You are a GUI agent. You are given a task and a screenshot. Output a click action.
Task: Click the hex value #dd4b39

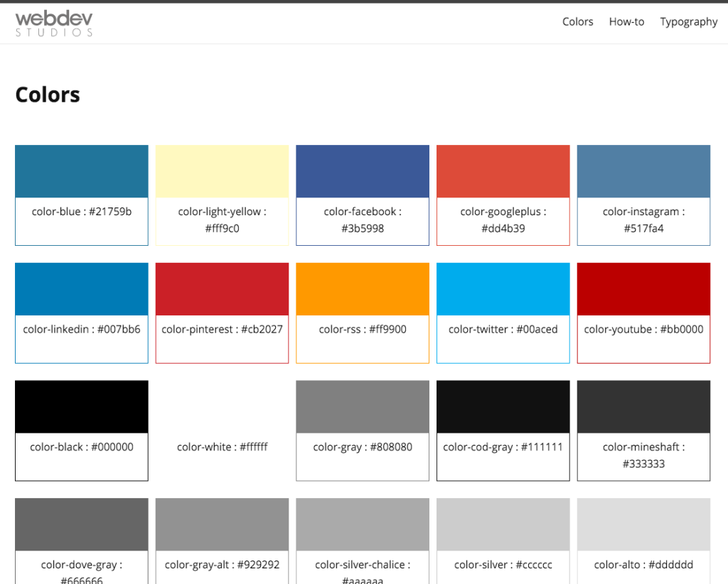[x=503, y=228]
